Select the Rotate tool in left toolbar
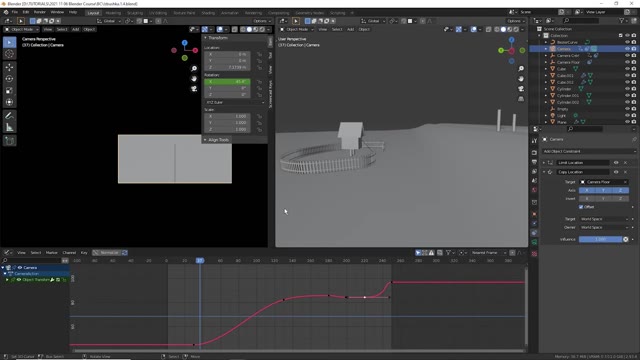This screenshot has width=640, height=360. [x=9, y=79]
